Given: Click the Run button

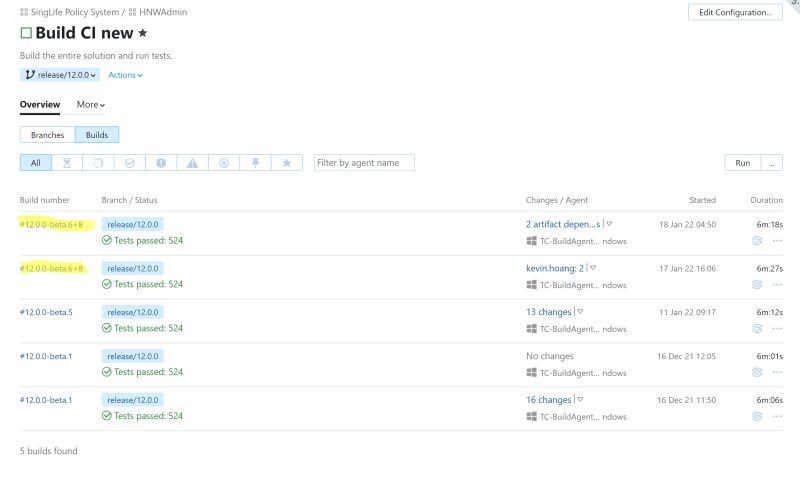Looking at the screenshot, I should coord(742,163).
